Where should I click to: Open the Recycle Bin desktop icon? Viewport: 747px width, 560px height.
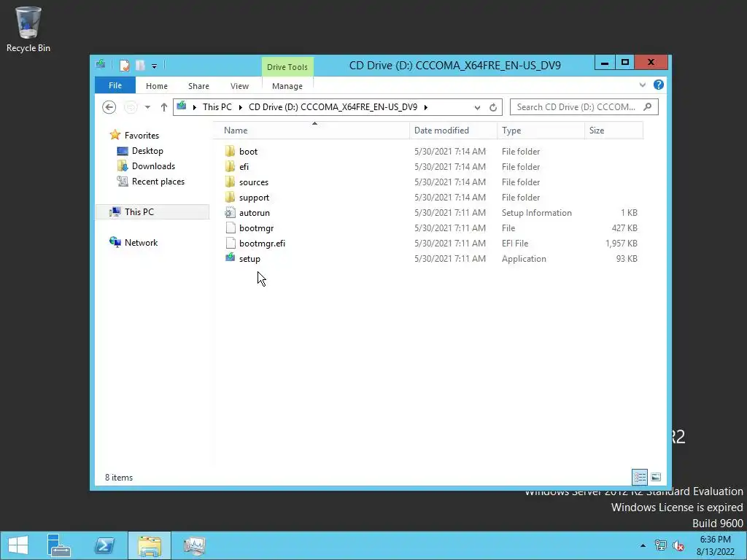coord(28,29)
